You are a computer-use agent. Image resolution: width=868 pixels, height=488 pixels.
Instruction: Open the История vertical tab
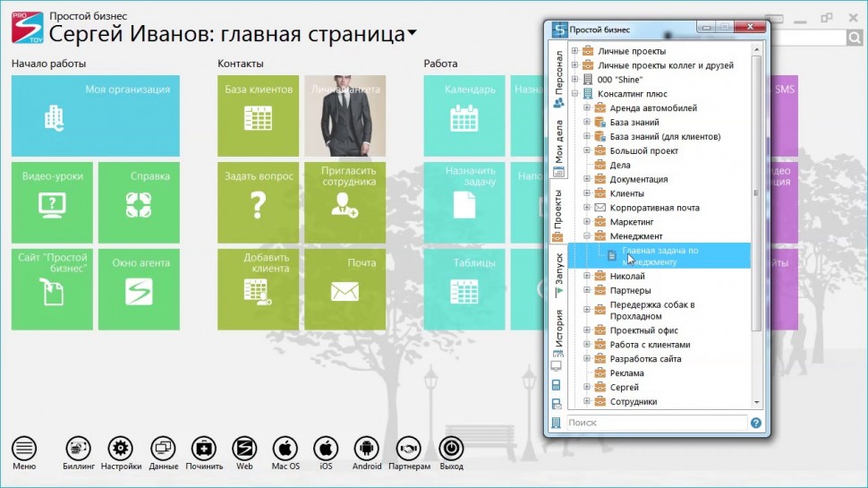[x=558, y=332]
